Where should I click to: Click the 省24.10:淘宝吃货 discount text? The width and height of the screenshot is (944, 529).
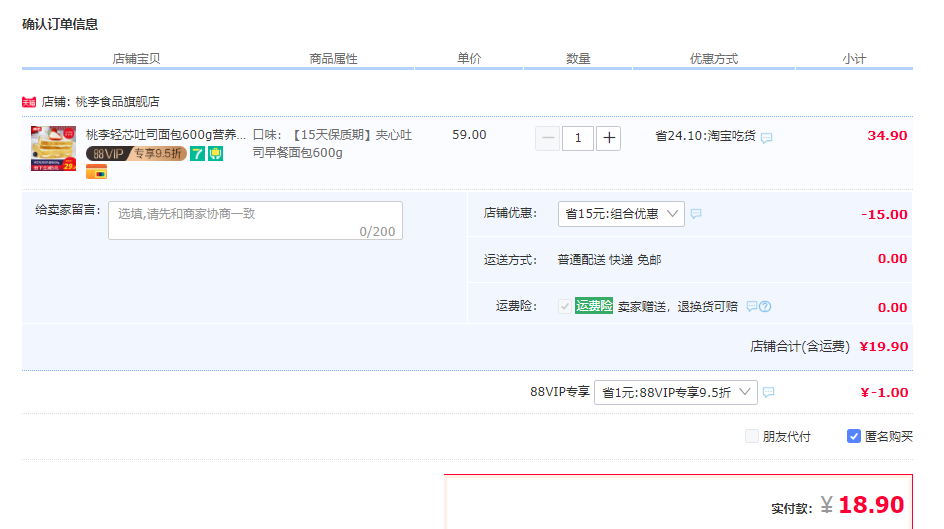pos(705,136)
